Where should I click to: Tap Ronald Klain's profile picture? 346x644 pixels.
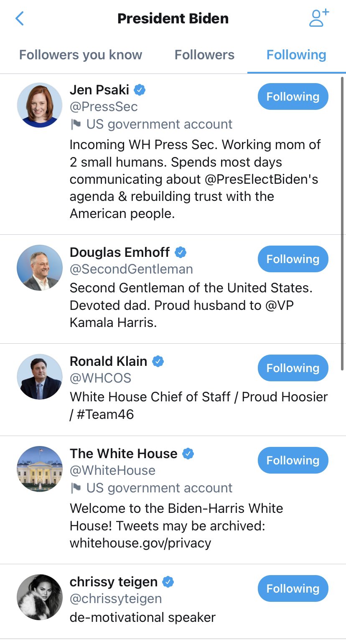[x=40, y=377]
